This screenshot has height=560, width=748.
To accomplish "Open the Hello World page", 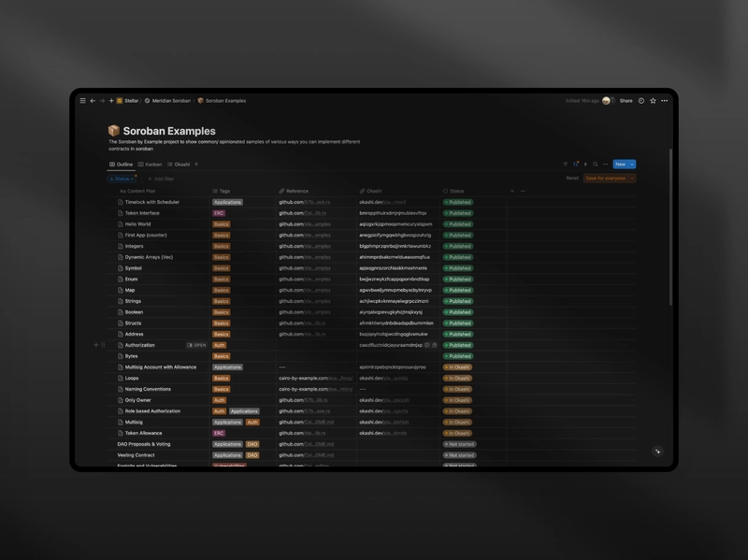I will point(137,224).
